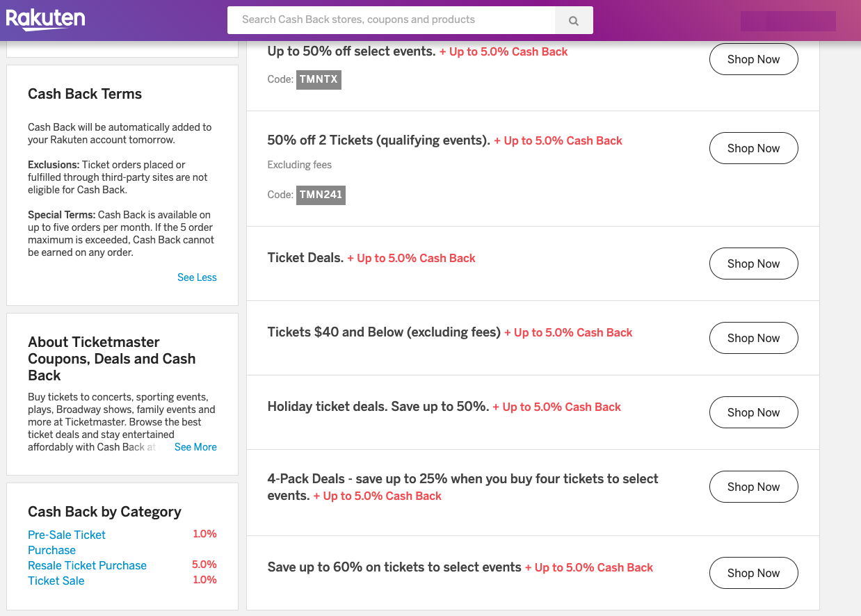This screenshot has width=861, height=616.
Task: Click Shop Now next to Ticket Deals
Action: (x=753, y=264)
